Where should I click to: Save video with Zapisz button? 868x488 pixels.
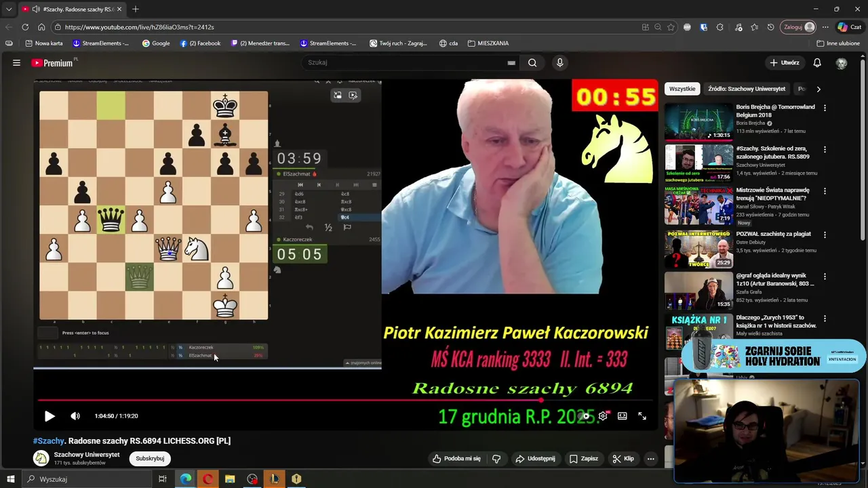pyautogui.click(x=583, y=459)
